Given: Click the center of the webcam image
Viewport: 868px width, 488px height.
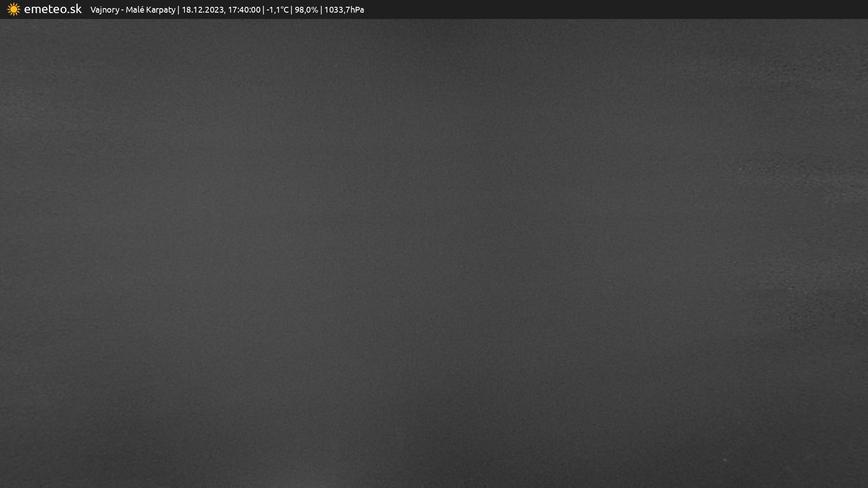Looking at the screenshot, I should [434, 253].
